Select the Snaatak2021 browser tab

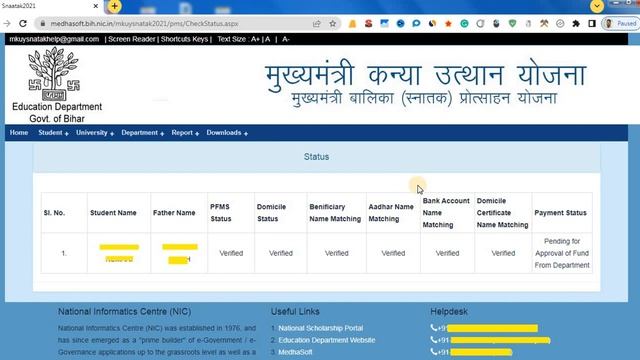point(50,6)
